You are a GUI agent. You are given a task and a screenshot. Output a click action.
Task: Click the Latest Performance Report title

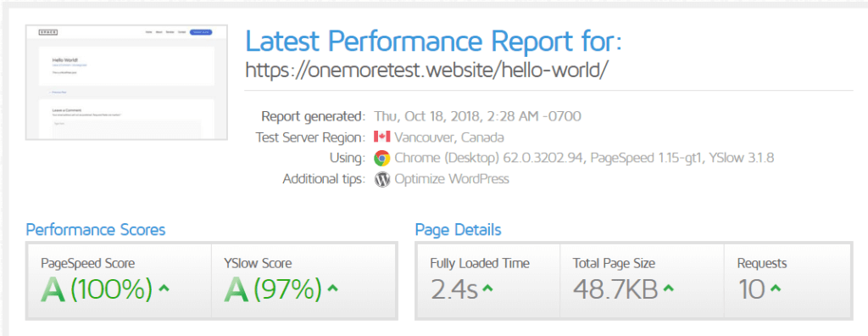click(x=433, y=41)
